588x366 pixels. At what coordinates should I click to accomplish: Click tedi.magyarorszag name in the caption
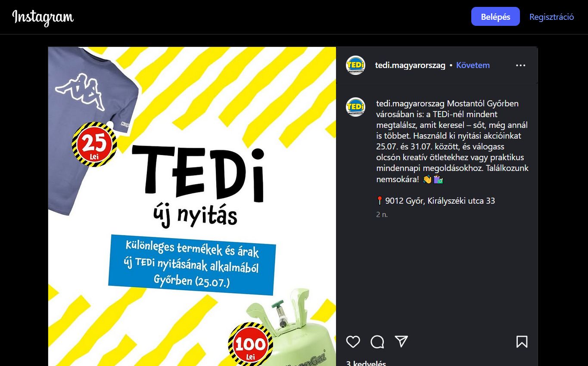coord(411,103)
